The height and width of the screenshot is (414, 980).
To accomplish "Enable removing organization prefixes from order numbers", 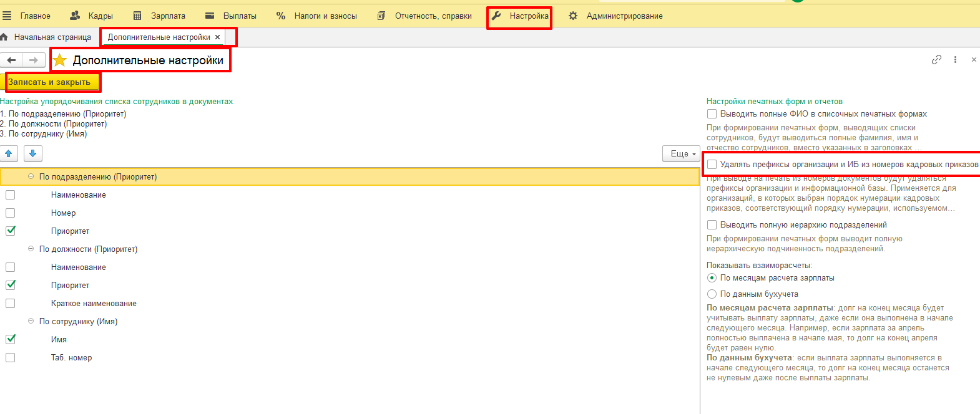I will [712, 165].
